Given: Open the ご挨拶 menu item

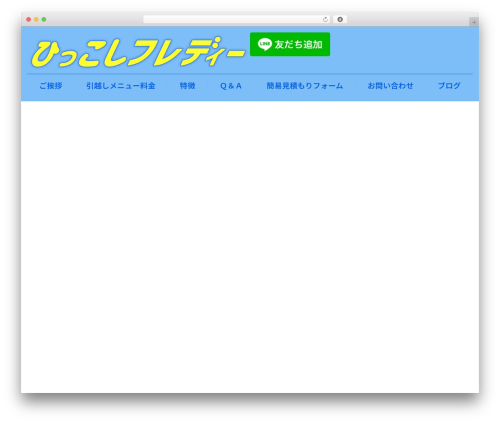Looking at the screenshot, I should tap(51, 86).
